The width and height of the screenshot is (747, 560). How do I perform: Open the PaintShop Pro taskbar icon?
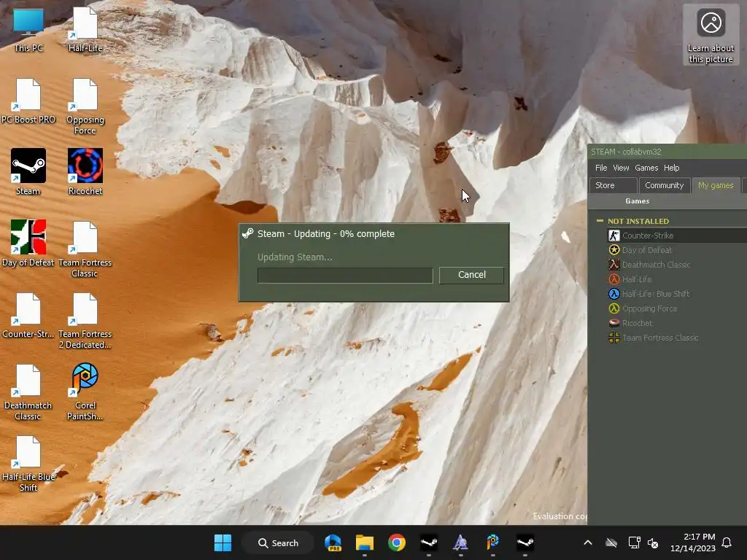coord(492,542)
